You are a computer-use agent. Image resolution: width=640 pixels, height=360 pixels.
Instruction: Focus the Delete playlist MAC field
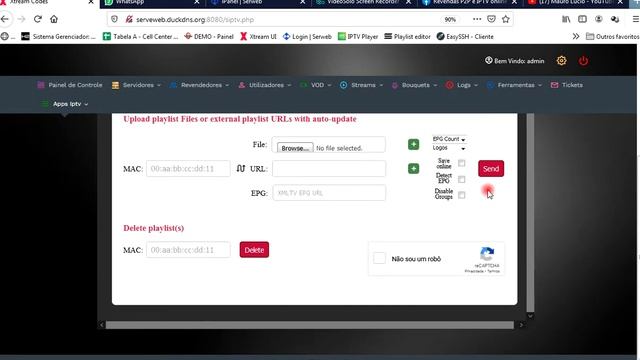[x=188, y=250]
